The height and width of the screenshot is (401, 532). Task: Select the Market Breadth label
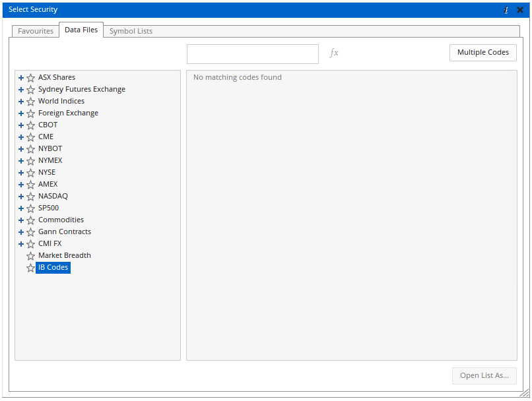tap(65, 255)
